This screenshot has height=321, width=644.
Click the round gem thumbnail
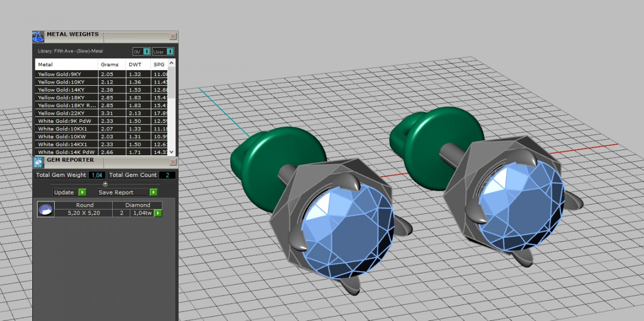pyautogui.click(x=46, y=209)
